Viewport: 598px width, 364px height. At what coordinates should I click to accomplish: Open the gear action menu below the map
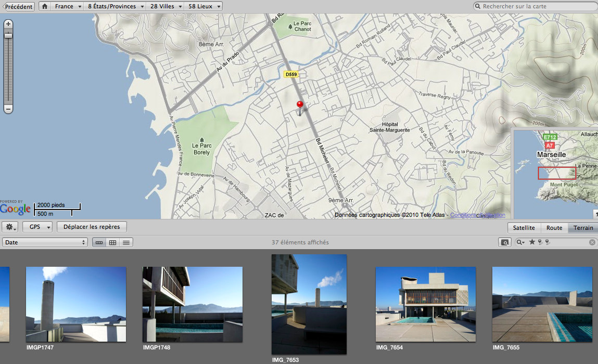click(x=10, y=227)
